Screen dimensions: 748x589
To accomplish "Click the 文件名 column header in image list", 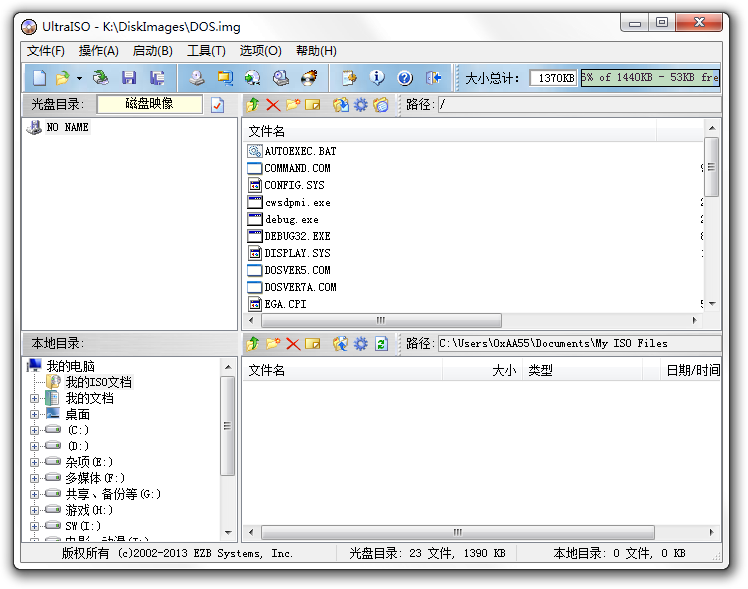I will (267, 131).
